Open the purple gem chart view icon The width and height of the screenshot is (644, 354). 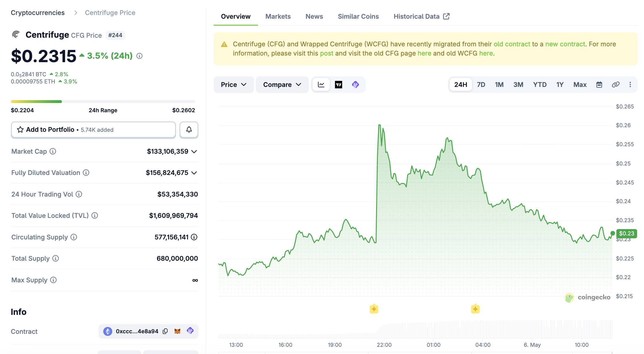click(x=355, y=85)
